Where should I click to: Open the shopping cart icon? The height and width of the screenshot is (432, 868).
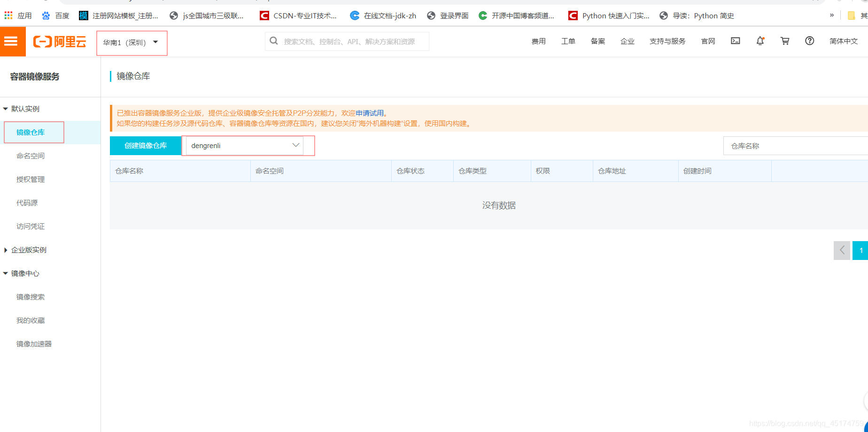(x=785, y=41)
